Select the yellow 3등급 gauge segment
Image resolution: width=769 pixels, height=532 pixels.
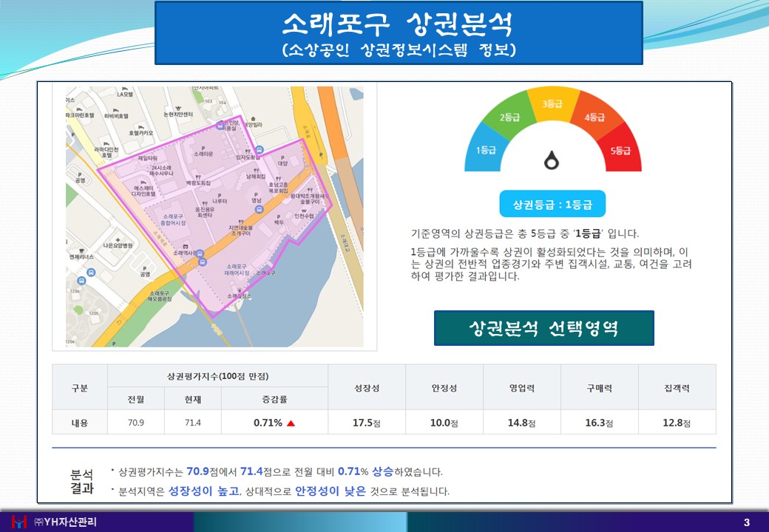pyautogui.click(x=553, y=103)
